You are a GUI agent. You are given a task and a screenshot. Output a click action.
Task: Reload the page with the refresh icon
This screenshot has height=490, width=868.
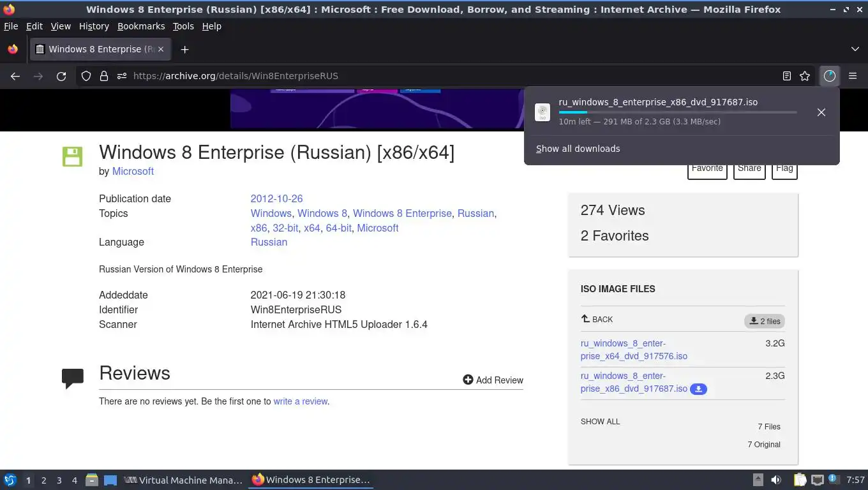(61, 76)
